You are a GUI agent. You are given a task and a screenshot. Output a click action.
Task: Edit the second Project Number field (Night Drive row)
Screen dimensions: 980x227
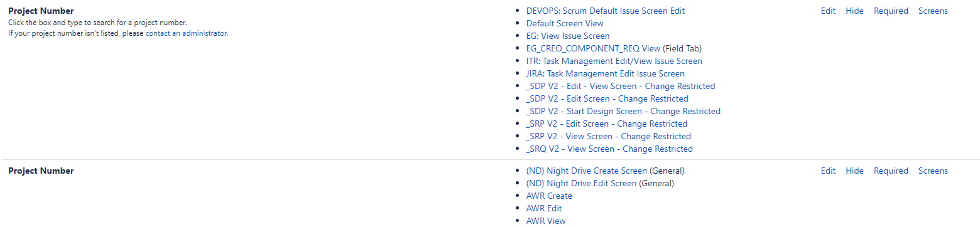click(828, 171)
